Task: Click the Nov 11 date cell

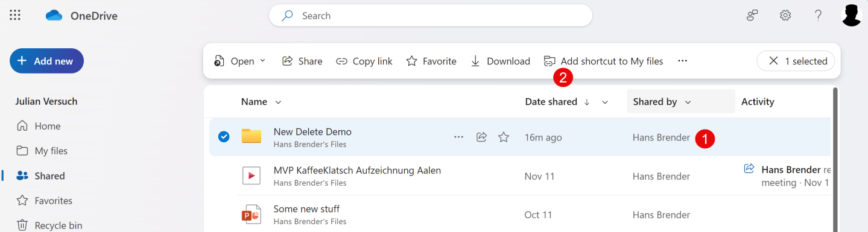Action: [x=540, y=176]
